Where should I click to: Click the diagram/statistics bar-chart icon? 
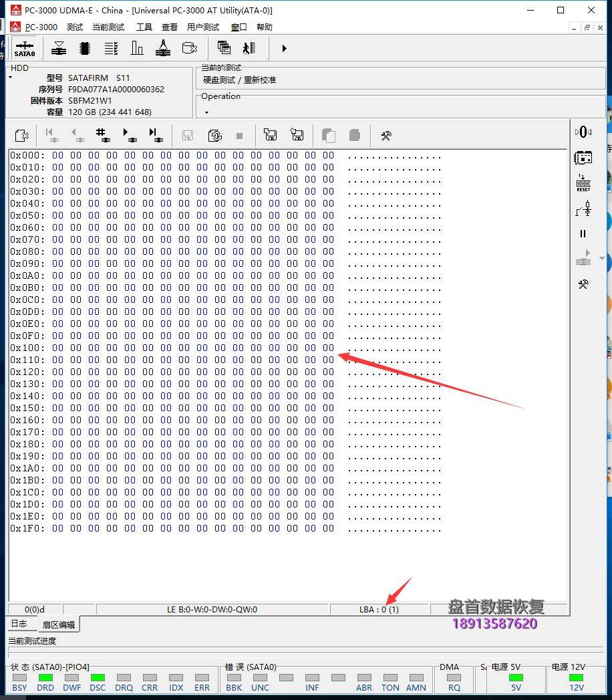[x=137, y=48]
